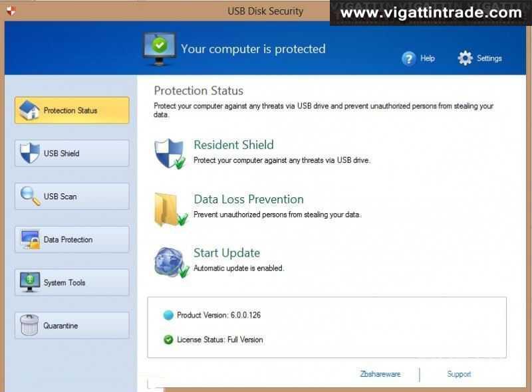Click the protected computer monitor icon
Image resolution: width=532 pixels, height=392 pixels.
[160, 49]
